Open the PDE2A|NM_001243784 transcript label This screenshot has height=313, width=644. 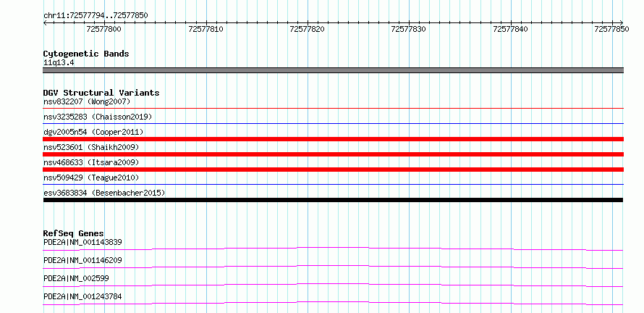(x=82, y=296)
